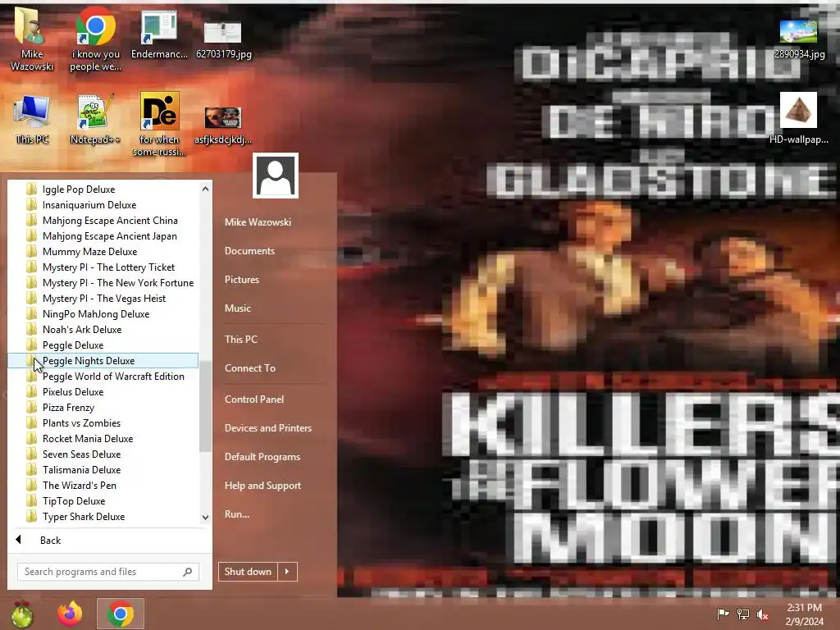Click the Talismania Deluxe folder icon
Screen dimensions: 840x630
pyautogui.click(x=32, y=469)
